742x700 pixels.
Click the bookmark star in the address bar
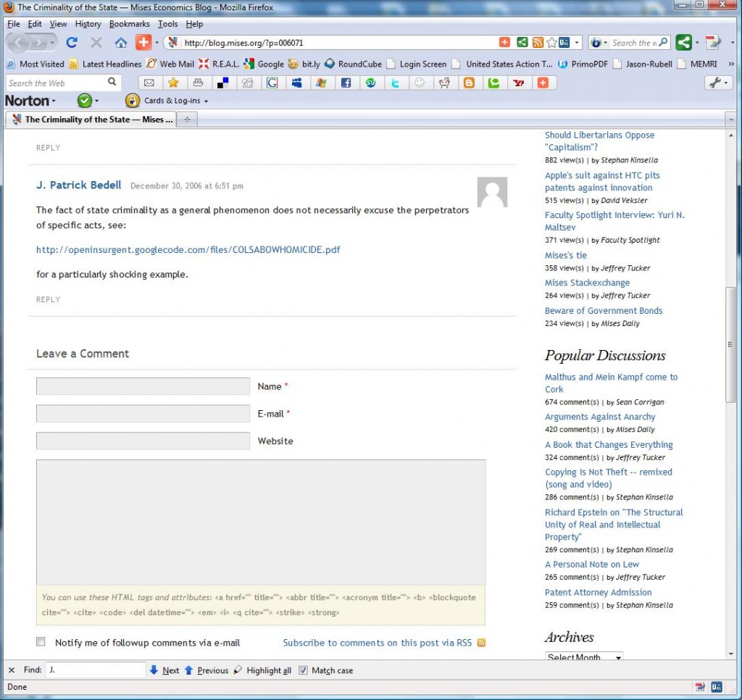pyautogui.click(x=551, y=43)
